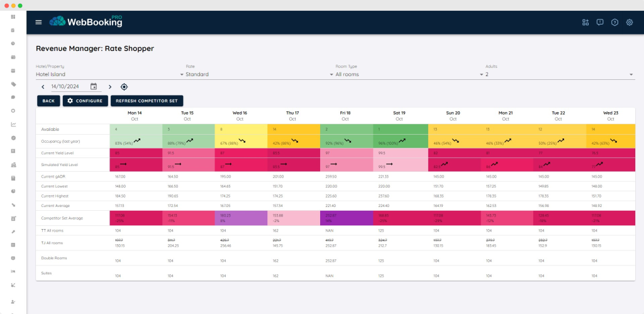Click the tag icon in left sidebar

(x=13, y=84)
